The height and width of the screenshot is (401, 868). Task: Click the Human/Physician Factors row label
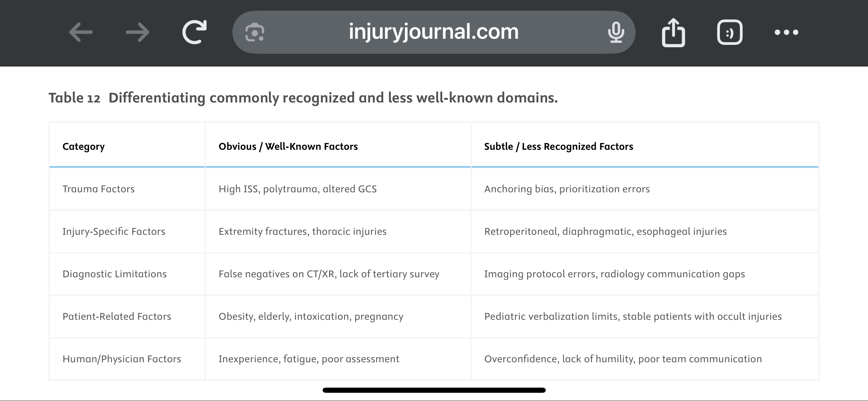pyautogui.click(x=122, y=359)
